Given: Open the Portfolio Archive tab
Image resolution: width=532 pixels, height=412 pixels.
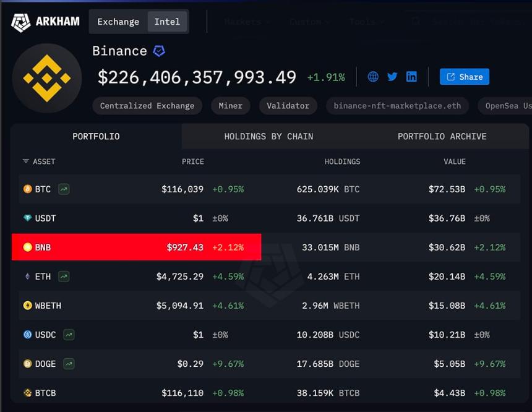Looking at the screenshot, I should [442, 137].
